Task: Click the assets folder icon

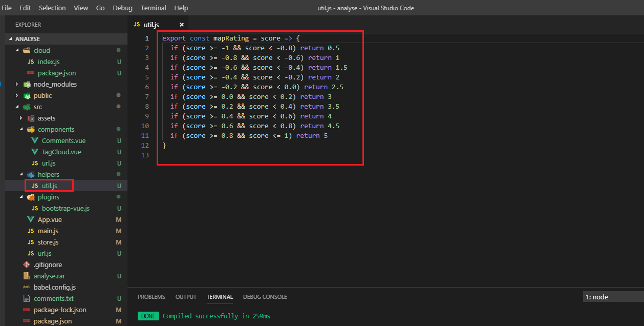Action: coord(31,118)
